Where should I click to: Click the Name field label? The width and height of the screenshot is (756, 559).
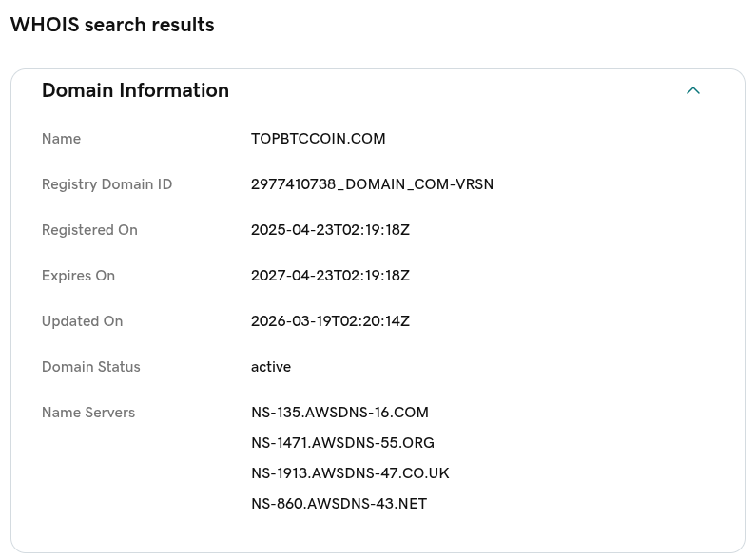61,139
